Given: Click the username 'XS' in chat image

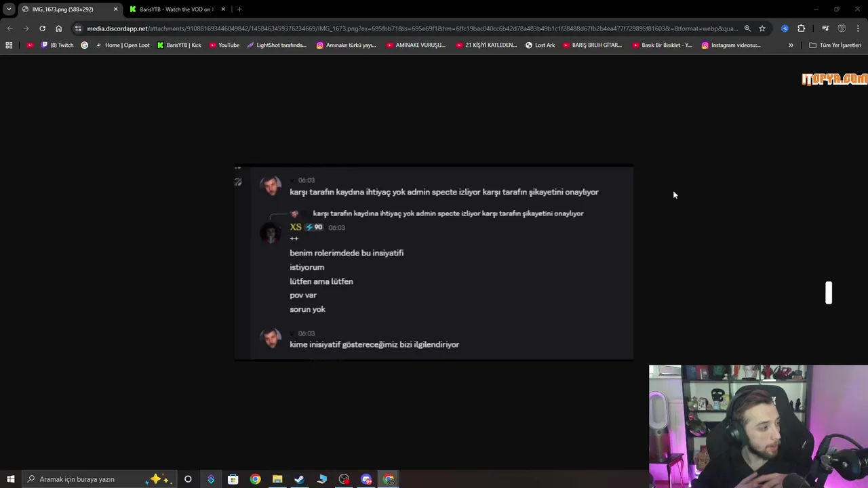Looking at the screenshot, I should [296, 227].
